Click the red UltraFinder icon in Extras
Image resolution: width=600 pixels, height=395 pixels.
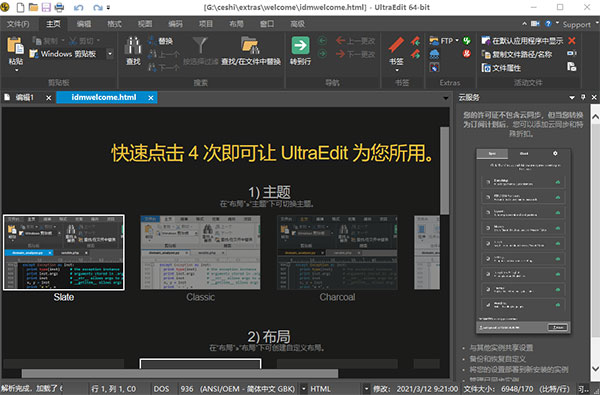pyautogui.click(x=466, y=54)
